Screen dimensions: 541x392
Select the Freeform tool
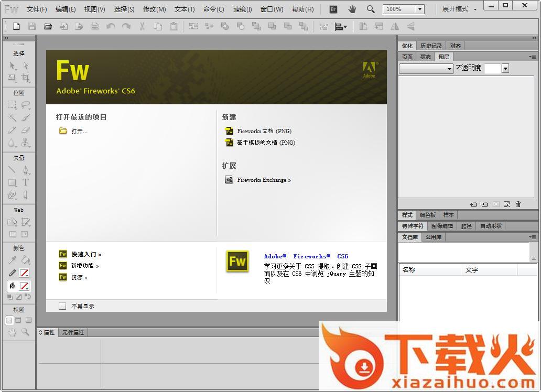click(x=12, y=195)
